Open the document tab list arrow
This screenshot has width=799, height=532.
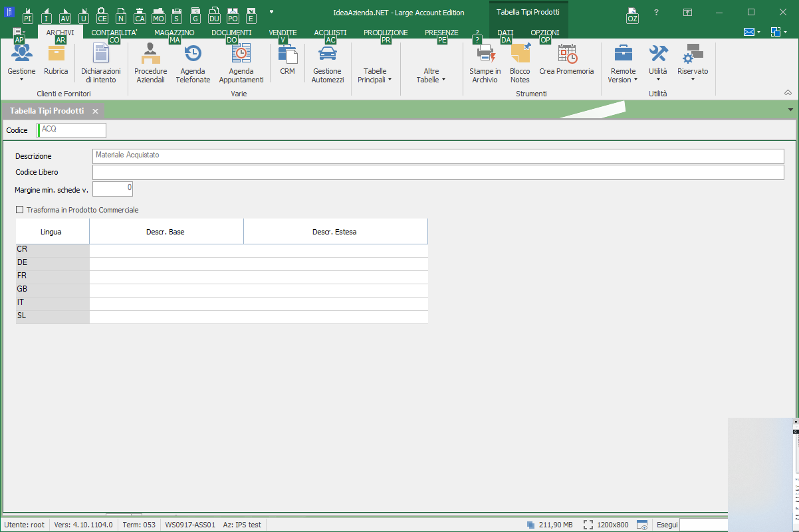[790, 110]
